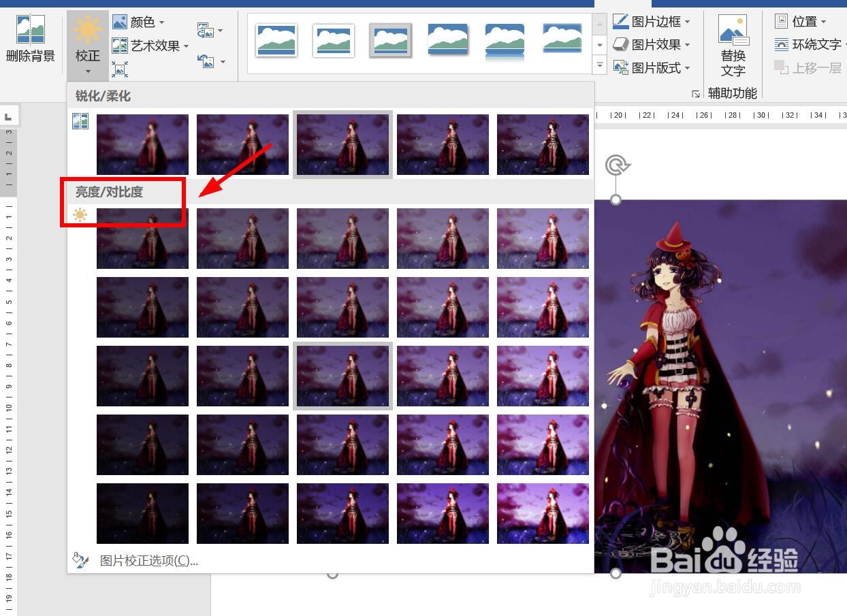847x616 pixels.
Task: Choose brightness -40% contrast -40% thumbnail
Action: [142, 238]
